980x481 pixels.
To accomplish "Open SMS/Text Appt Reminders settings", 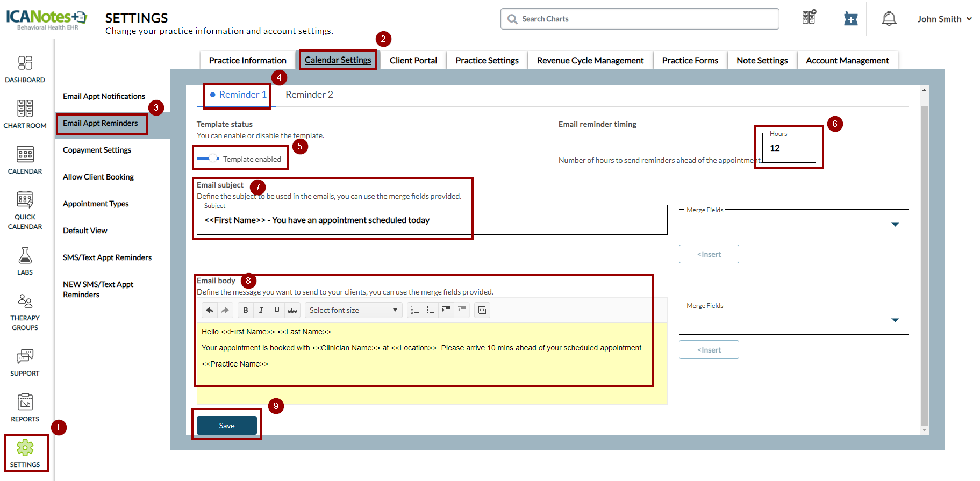I will (x=107, y=257).
